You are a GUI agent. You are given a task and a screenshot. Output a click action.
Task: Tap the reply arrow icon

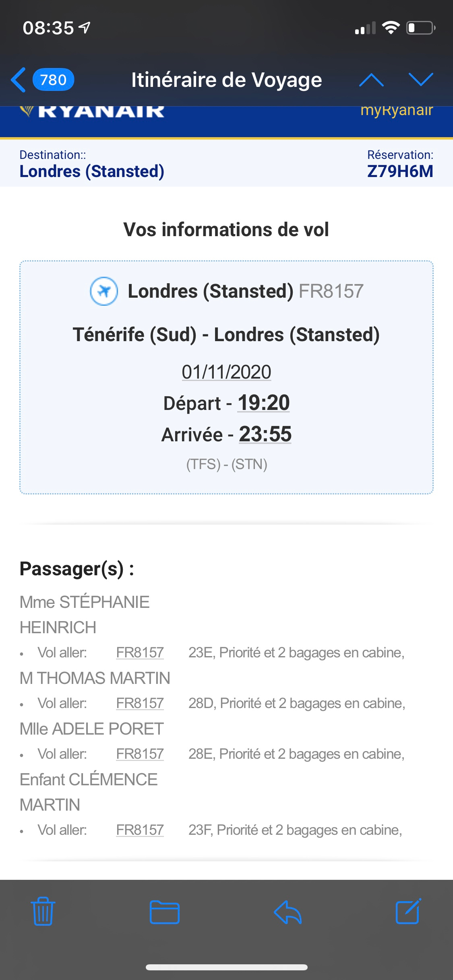pyautogui.click(x=288, y=911)
